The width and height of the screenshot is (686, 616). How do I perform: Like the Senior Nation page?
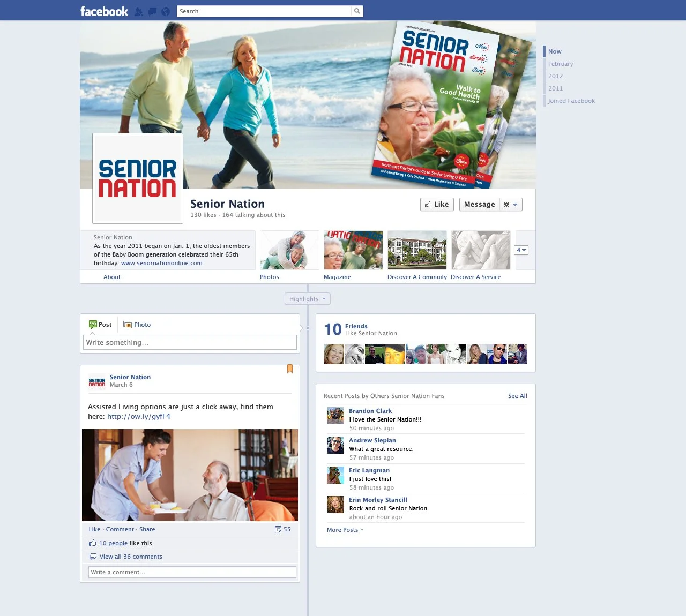pos(437,204)
